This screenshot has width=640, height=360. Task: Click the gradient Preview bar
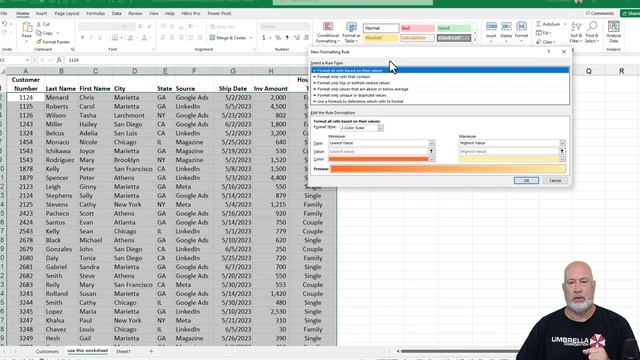(448, 169)
